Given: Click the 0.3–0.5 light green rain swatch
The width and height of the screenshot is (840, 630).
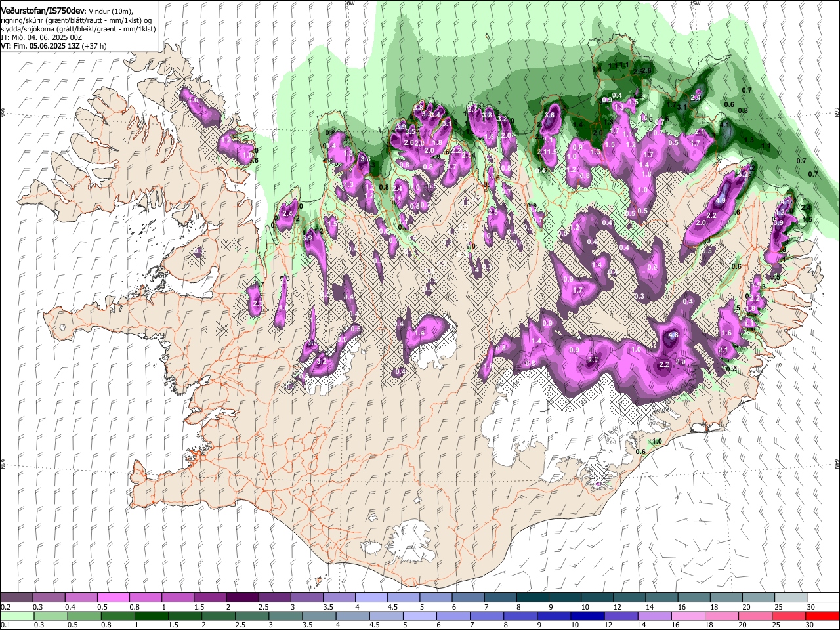Looking at the screenshot, I should (49, 616).
